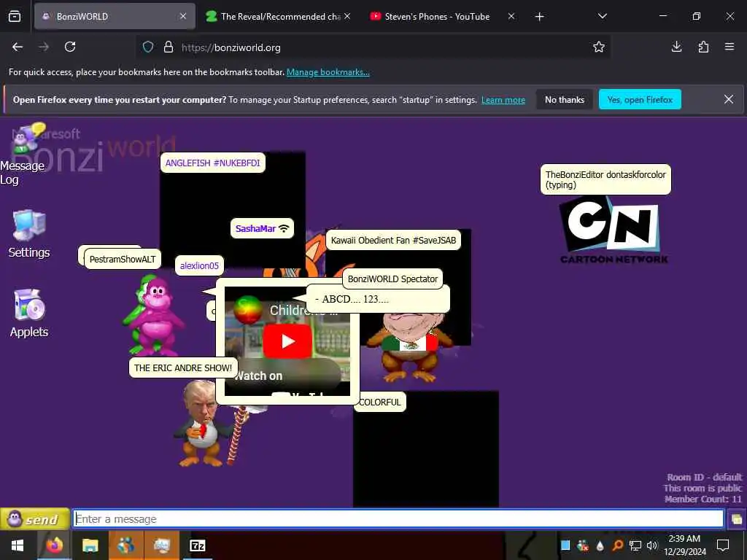
Task: Click the send button
Action: (35, 519)
